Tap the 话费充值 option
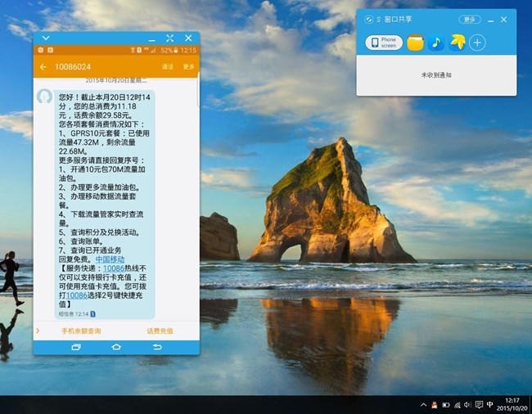This screenshot has height=414, width=532. click(160, 331)
